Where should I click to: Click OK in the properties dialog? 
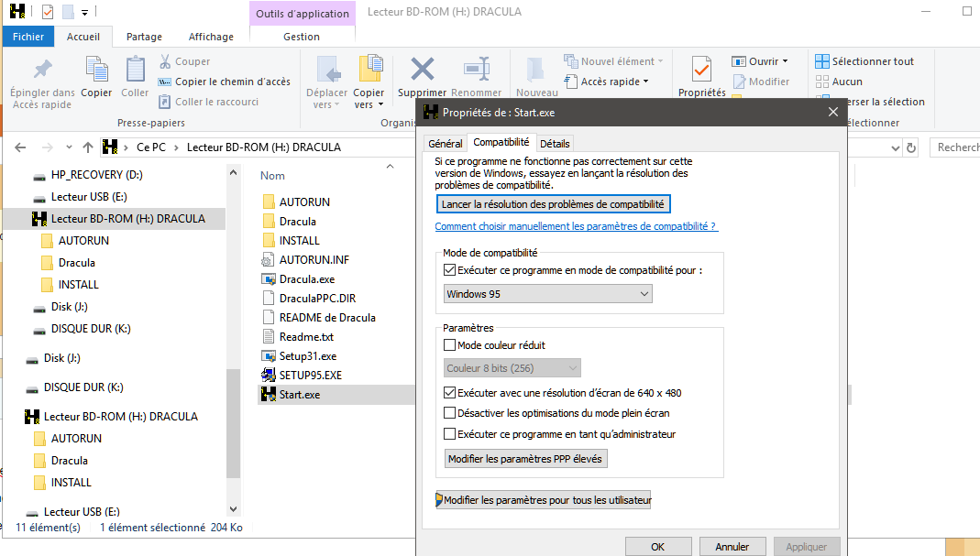click(658, 547)
